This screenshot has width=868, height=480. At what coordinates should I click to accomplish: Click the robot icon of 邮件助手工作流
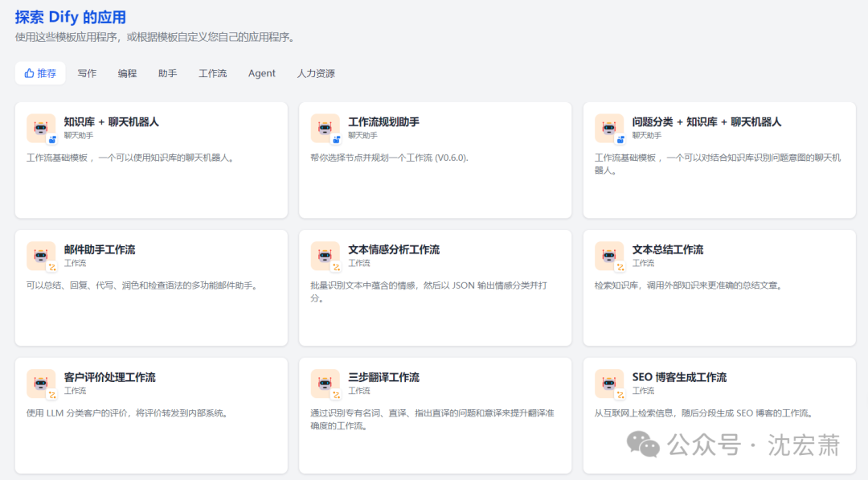click(x=41, y=256)
